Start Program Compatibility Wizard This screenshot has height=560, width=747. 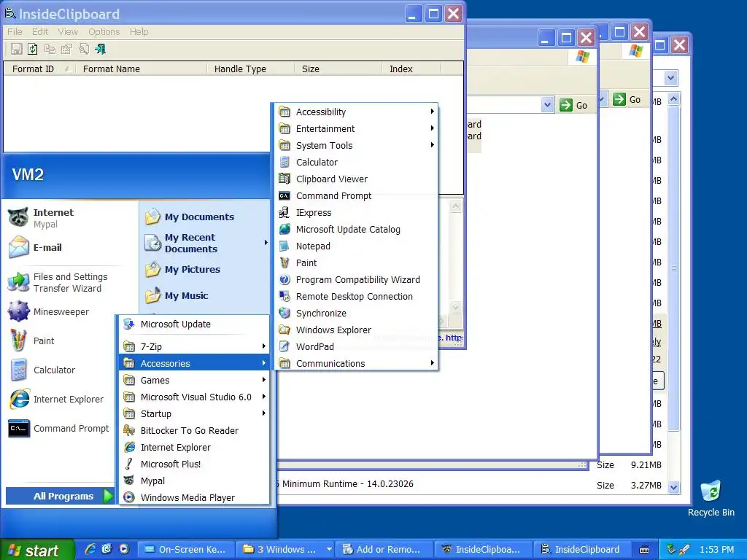[x=356, y=279]
